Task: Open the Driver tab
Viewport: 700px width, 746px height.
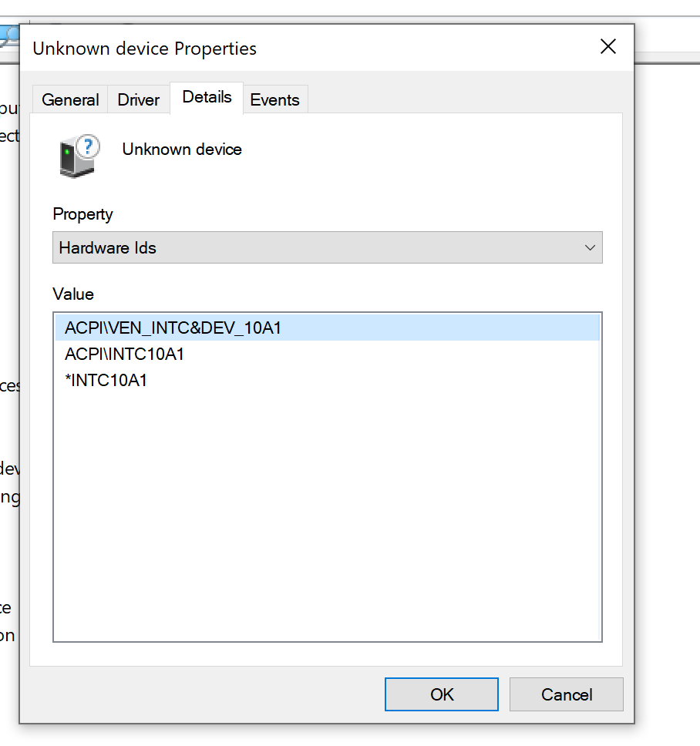Action: coord(139,100)
